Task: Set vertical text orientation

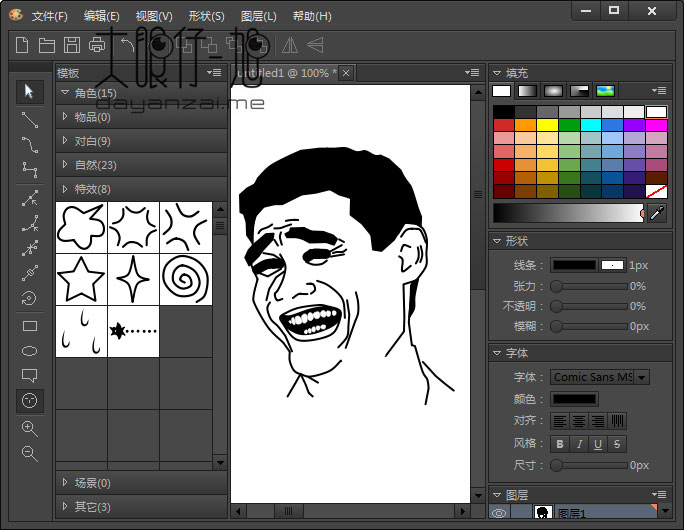Action: 617,421
